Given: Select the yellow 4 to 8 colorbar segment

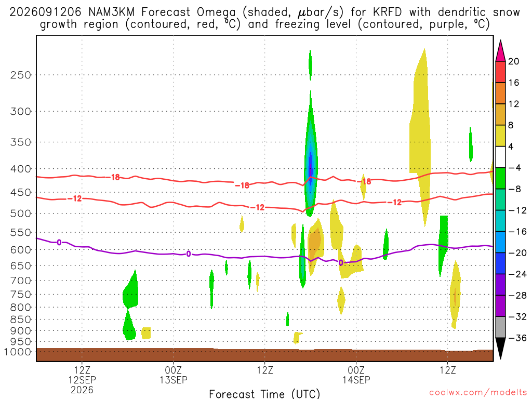Looking at the screenshot, I should click(x=500, y=136).
